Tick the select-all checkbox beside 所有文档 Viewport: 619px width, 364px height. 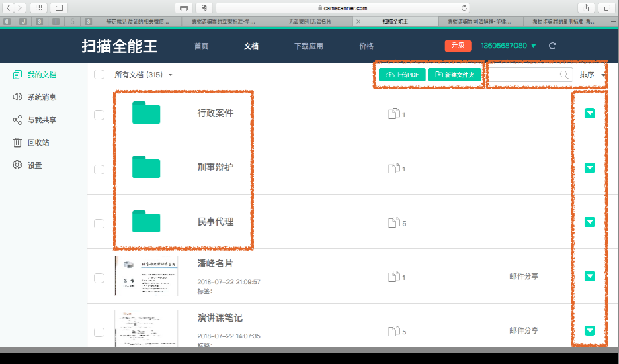click(x=99, y=74)
